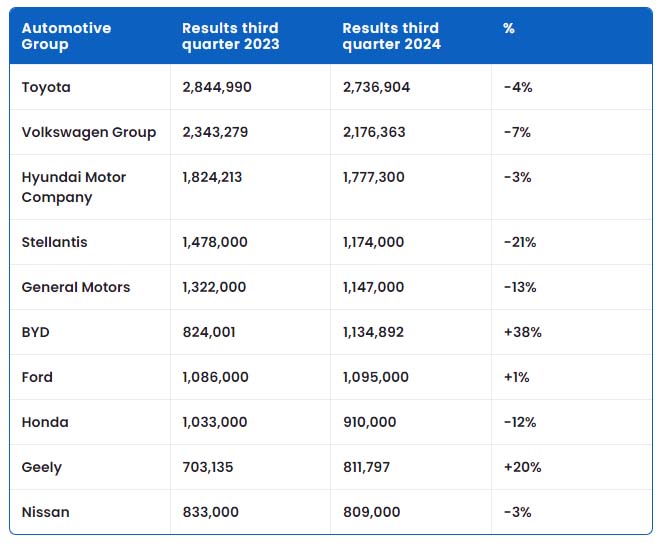The width and height of the screenshot is (658, 546).
Task: Select the Toyota row name
Action: 46,87
